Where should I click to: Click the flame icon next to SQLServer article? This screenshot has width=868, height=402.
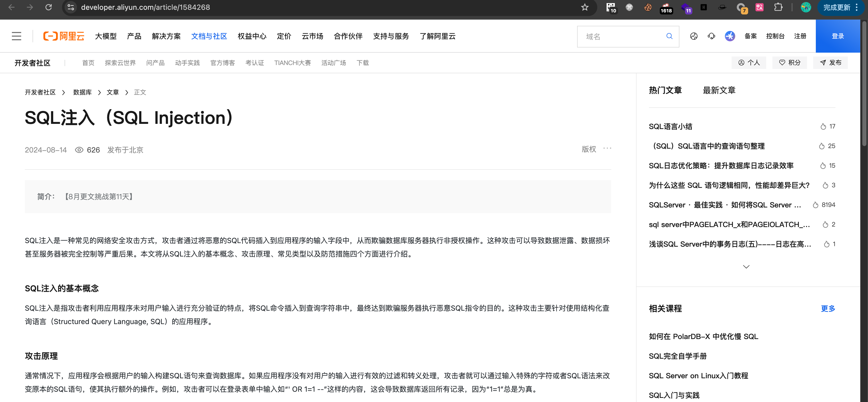[816, 205]
